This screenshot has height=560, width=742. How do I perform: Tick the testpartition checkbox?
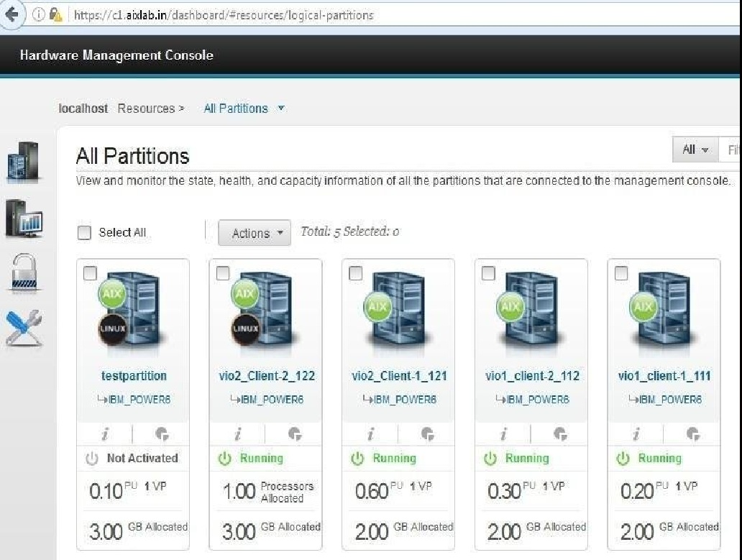click(90, 273)
